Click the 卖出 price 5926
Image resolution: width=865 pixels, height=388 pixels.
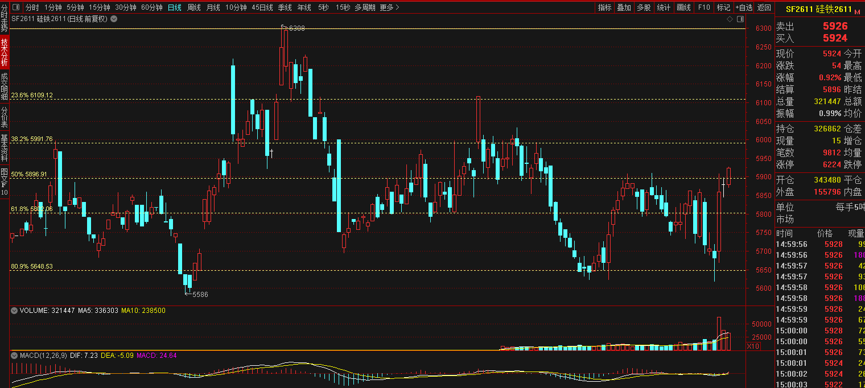835,26
